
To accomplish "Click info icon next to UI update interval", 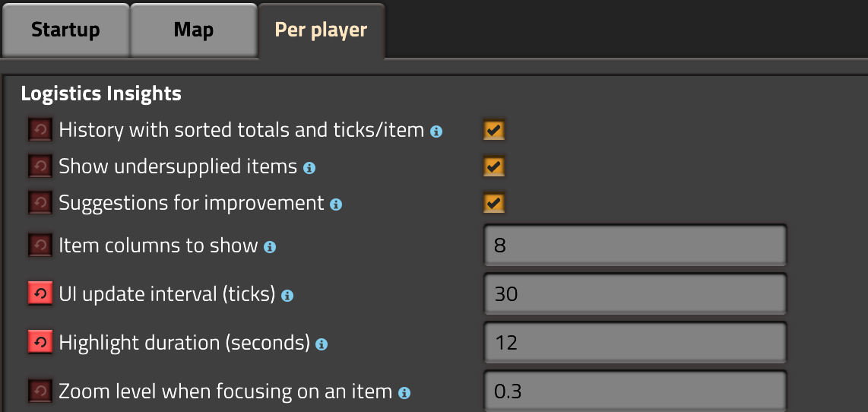I will [287, 296].
